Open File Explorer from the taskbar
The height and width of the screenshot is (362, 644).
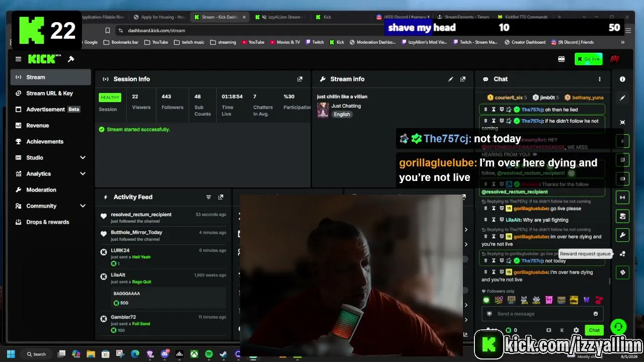click(91, 354)
